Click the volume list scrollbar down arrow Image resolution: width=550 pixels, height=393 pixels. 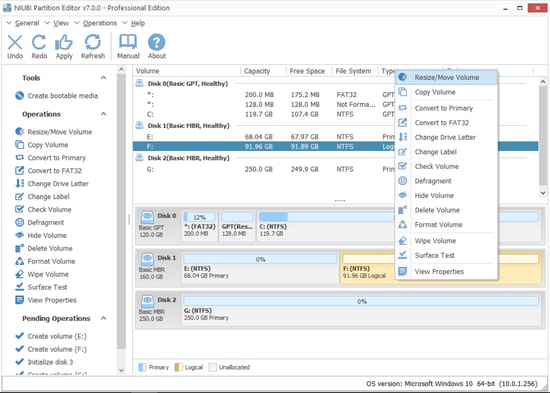543,193
